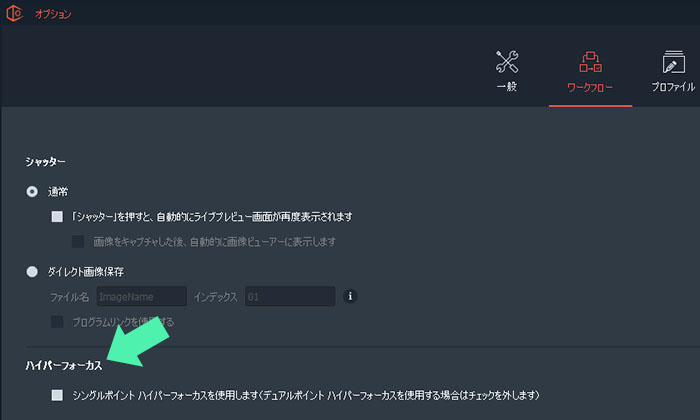
Task: Check the プログラムリンクを使用する checkbox
Action: tap(57, 322)
